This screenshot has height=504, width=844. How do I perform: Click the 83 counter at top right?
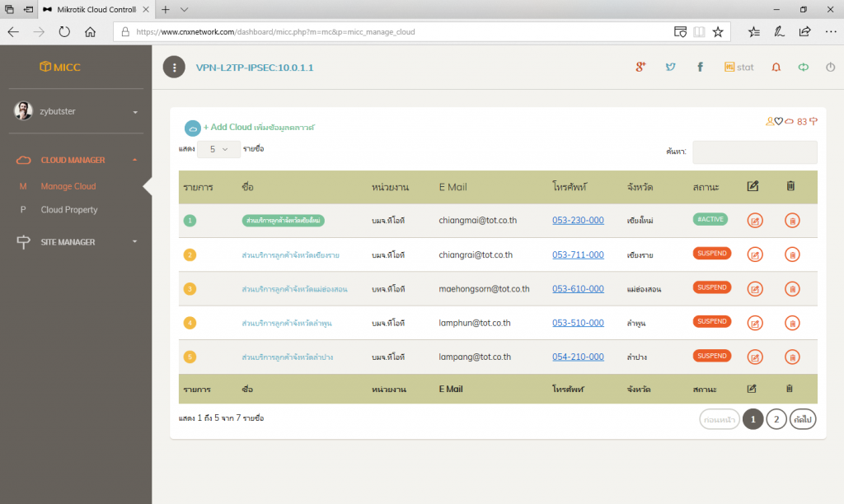(801, 122)
